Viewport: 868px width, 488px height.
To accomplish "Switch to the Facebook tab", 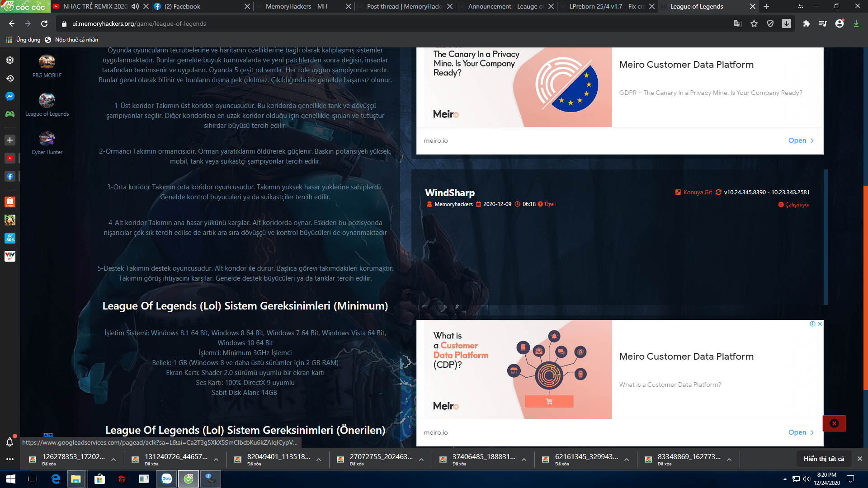I will 202,6.
